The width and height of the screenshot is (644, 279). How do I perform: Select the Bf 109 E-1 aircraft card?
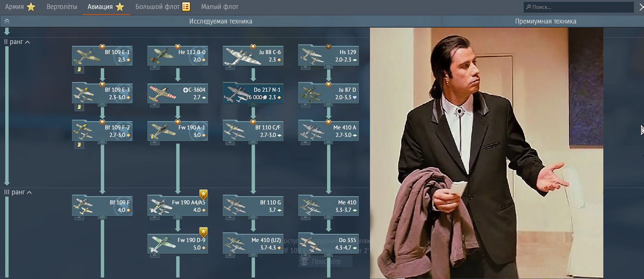click(x=102, y=56)
